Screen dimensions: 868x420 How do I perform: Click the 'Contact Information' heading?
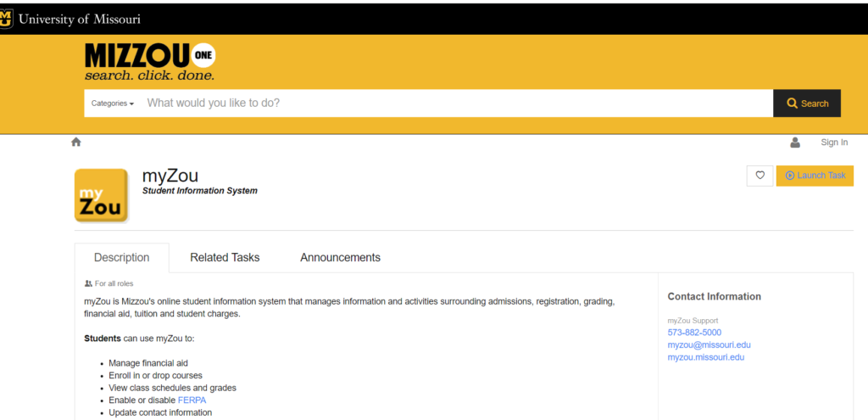coord(714,296)
